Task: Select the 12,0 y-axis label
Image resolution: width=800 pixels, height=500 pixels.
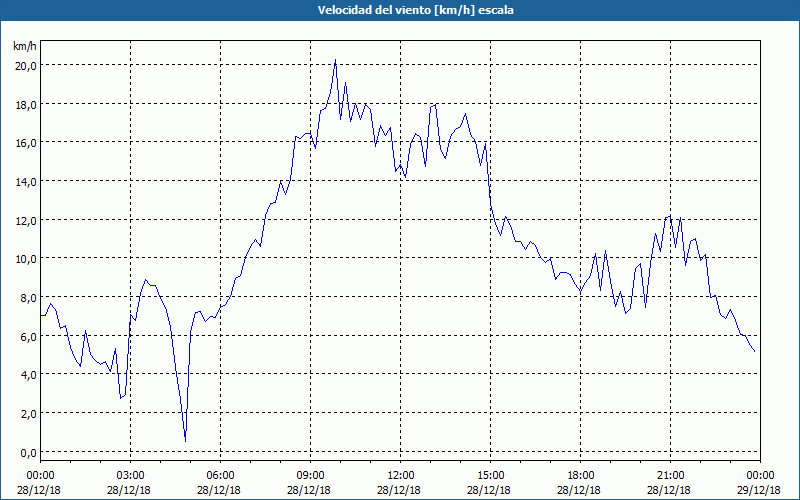Action: 26,220
